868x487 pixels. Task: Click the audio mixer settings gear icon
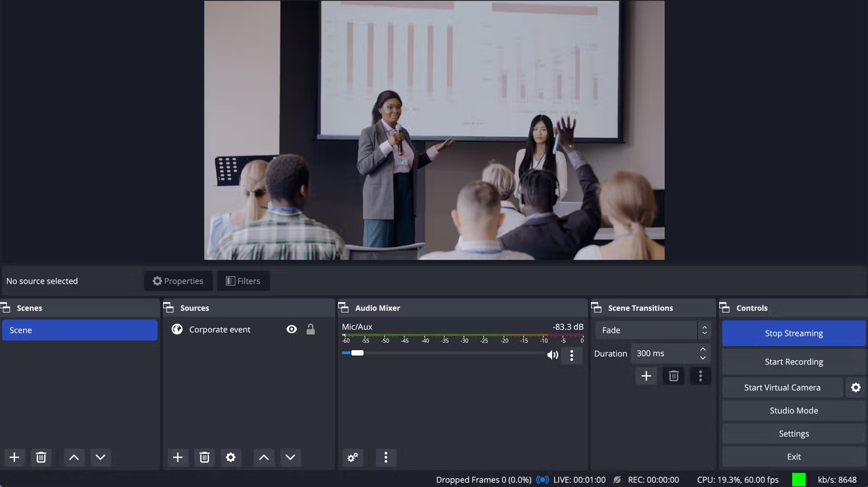[x=352, y=457]
